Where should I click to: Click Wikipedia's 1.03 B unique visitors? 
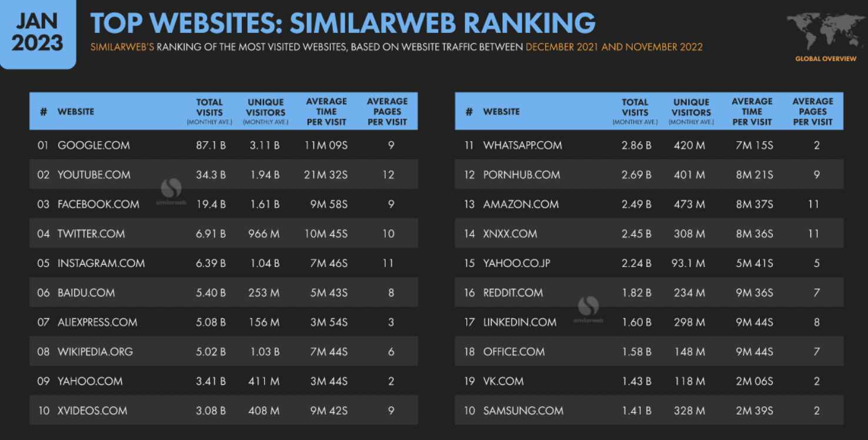[265, 351]
